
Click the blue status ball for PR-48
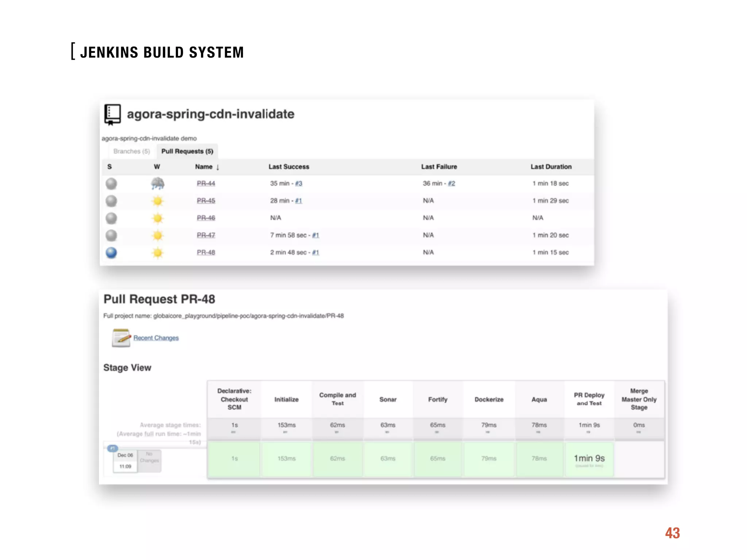click(111, 252)
